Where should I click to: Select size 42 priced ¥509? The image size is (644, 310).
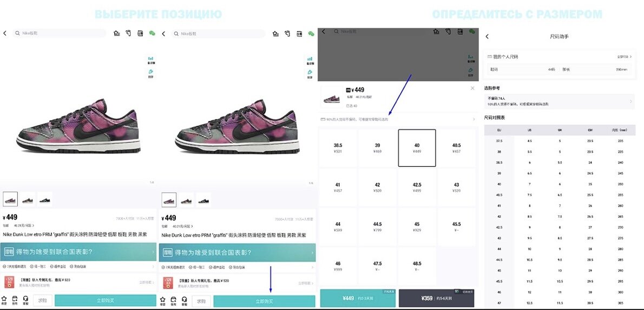(x=377, y=188)
